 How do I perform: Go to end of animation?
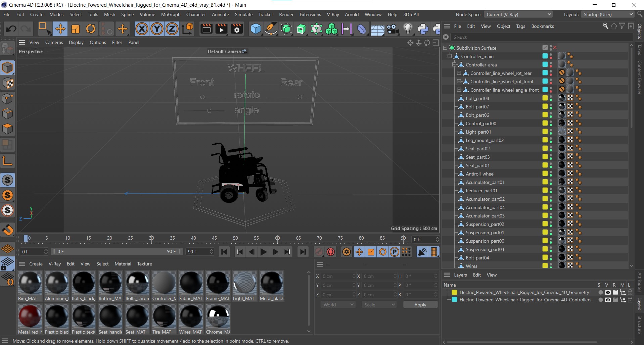click(x=303, y=252)
